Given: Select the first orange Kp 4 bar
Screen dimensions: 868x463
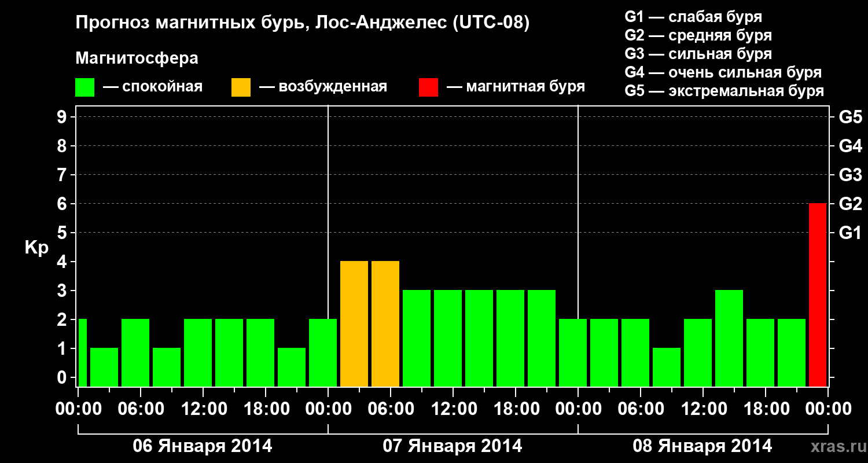Looking at the screenshot, I should [354, 324].
